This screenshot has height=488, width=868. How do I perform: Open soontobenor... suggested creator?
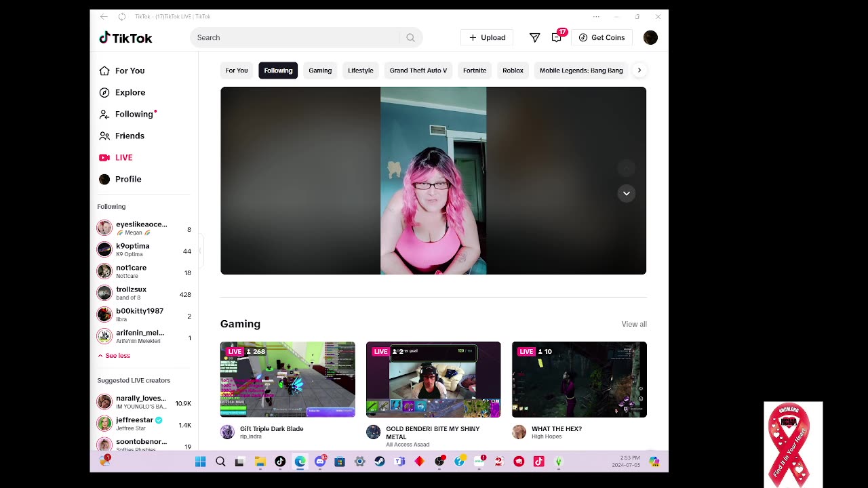tap(144, 443)
